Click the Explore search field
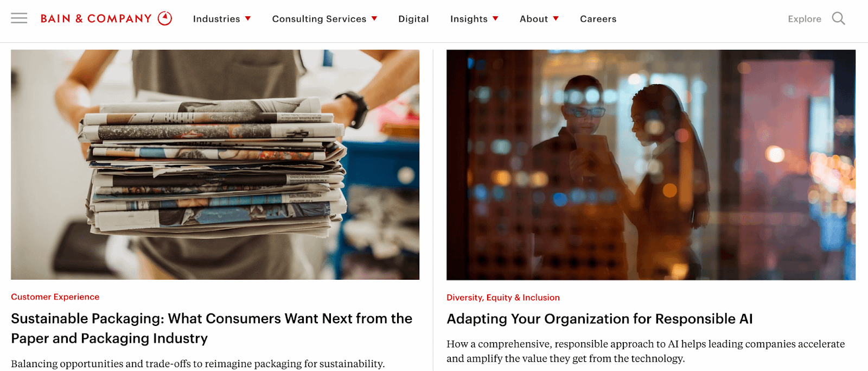This screenshot has height=371, width=868. pos(805,19)
